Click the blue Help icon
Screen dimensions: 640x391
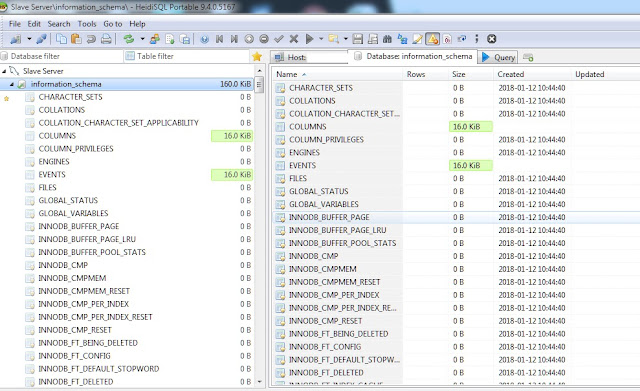(204, 39)
